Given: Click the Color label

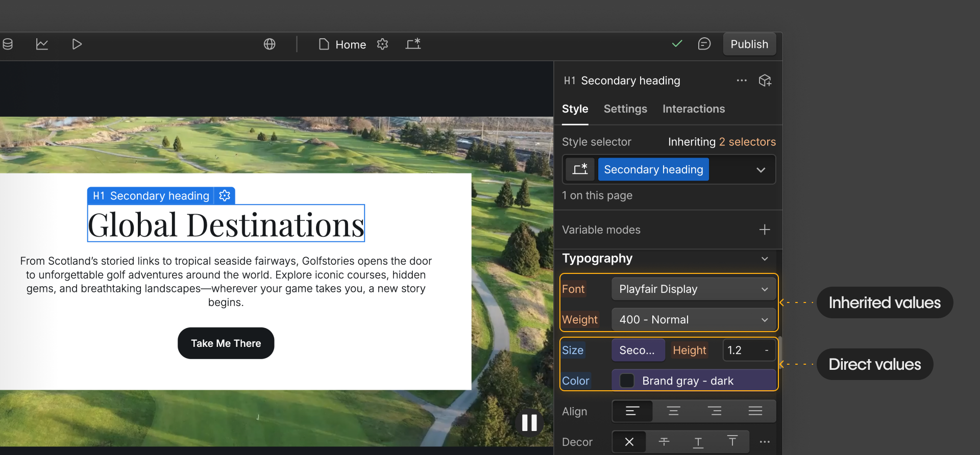Looking at the screenshot, I should 576,381.
